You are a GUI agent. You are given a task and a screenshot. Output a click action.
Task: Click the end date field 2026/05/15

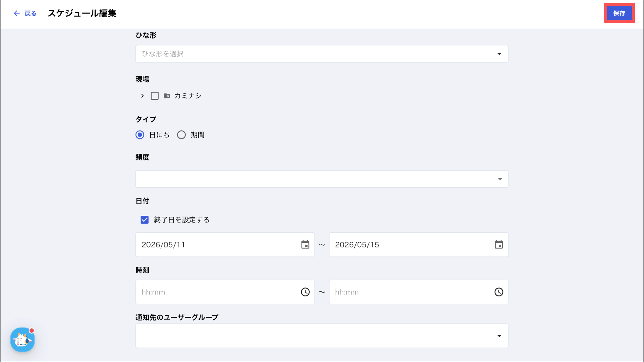[419, 245]
